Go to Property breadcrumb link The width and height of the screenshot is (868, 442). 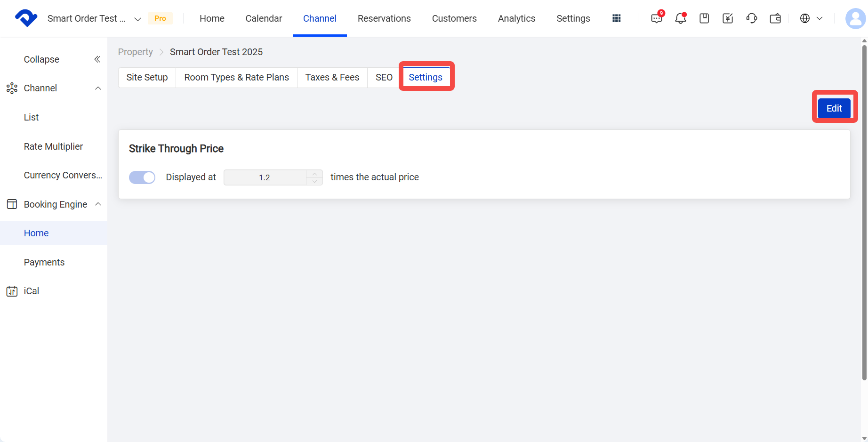[136, 52]
